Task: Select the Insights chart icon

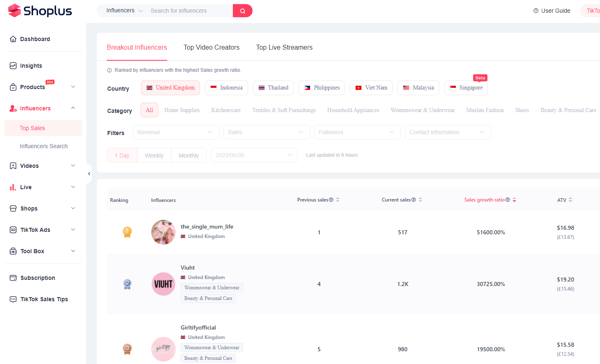Action: pyautogui.click(x=13, y=66)
